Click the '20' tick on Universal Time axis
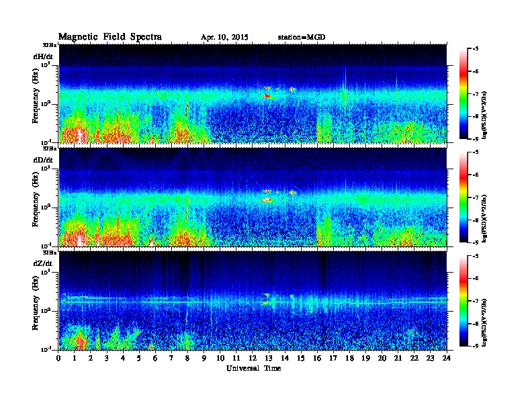This screenshot has height=411, width=532. point(382,358)
